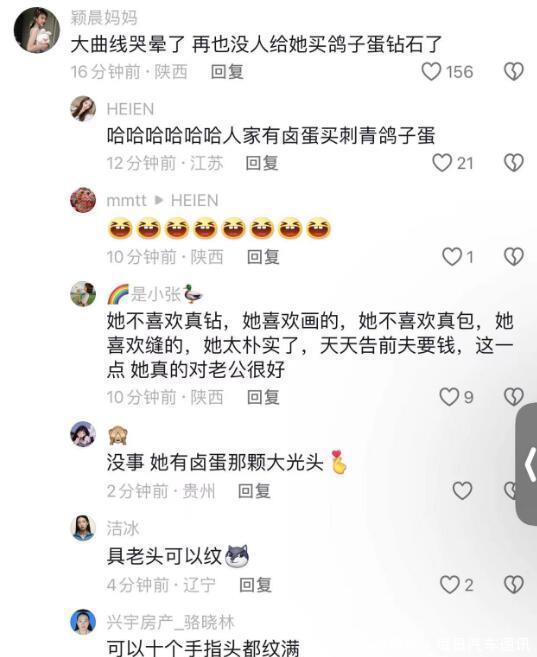The width and height of the screenshot is (537, 657).
Task: Reply to 颖晨妈妈's comment from 陕西
Action: tap(227, 72)
